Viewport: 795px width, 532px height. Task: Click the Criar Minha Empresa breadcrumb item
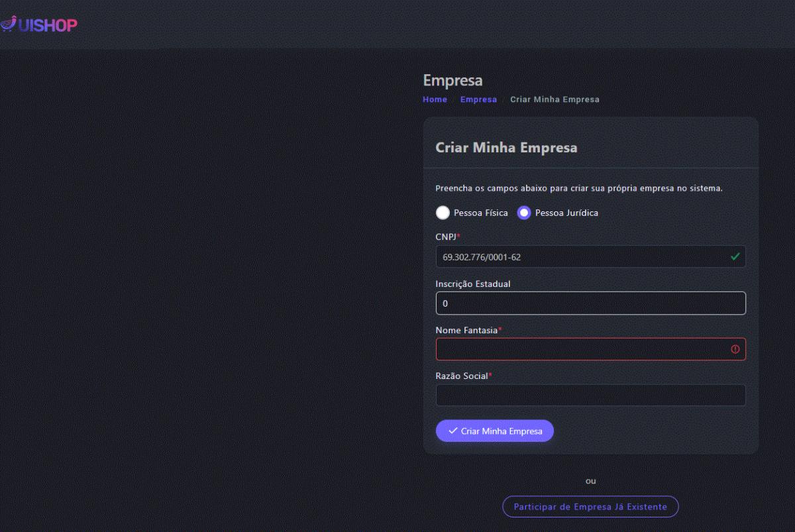click(x=555, y=99)
